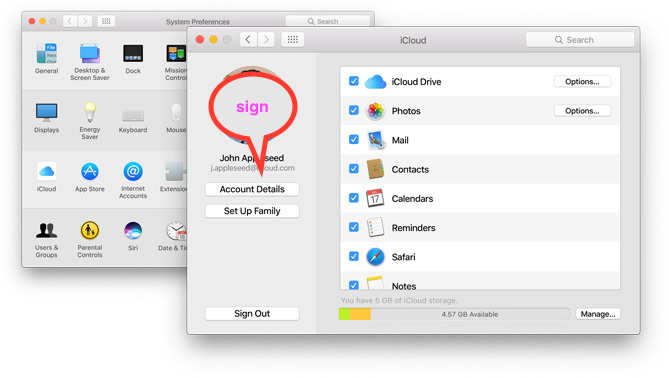Open Mouse preferences pane
This screenshot has height=378, width=669.
click(x=176, y=118)
